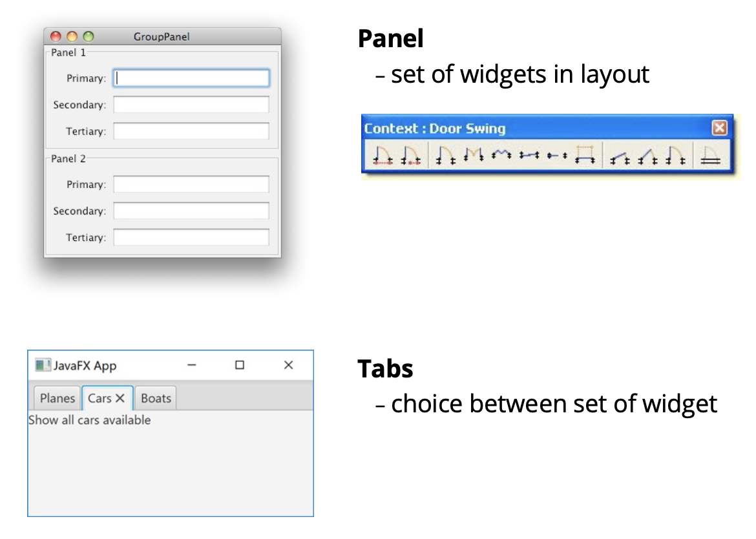Click the Secondary field in Panel 1
756x539 pixels.
tap(191, 105)
